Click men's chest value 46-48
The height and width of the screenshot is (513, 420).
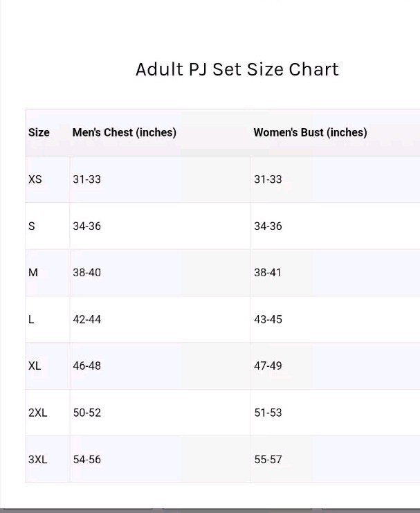coord(86,366)
